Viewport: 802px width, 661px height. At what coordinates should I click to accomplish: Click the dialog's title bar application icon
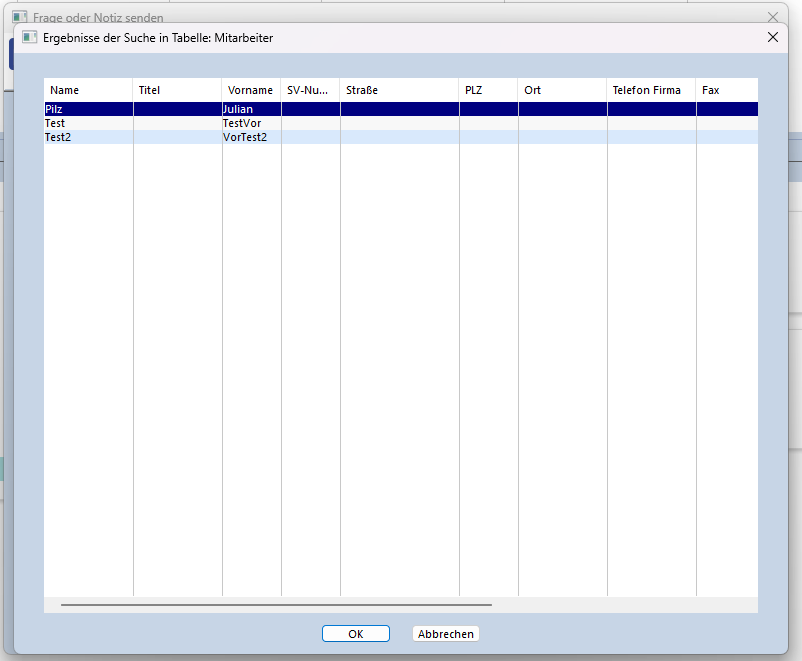point(30,37)
